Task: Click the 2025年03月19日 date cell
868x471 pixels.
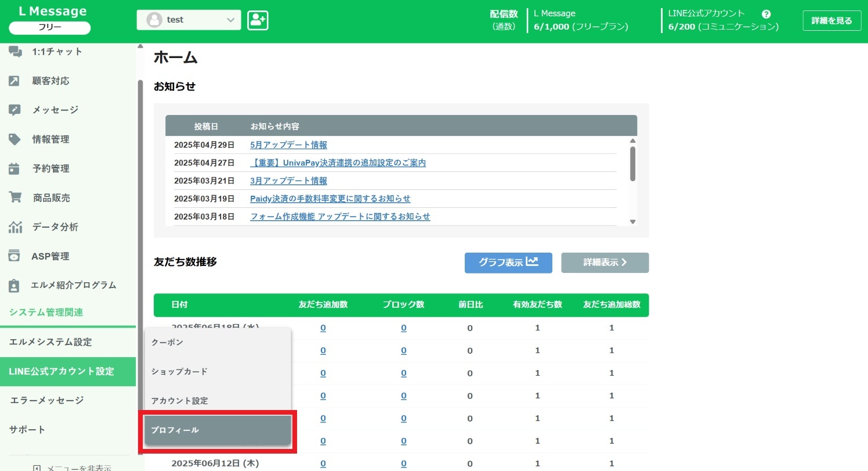Action: [x=204, y=199]
